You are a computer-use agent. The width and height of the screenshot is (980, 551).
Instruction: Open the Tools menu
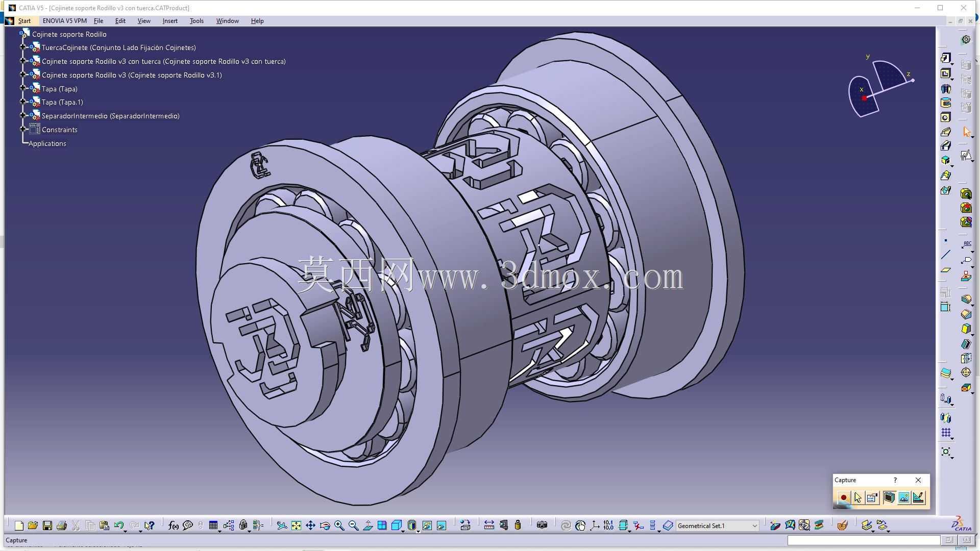click(x=197, y=21)
